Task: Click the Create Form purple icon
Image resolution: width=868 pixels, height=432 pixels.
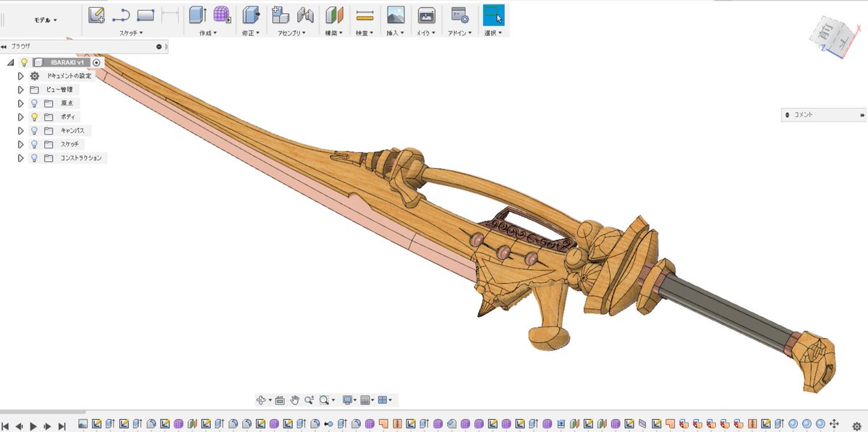Action: click(222, 14)
